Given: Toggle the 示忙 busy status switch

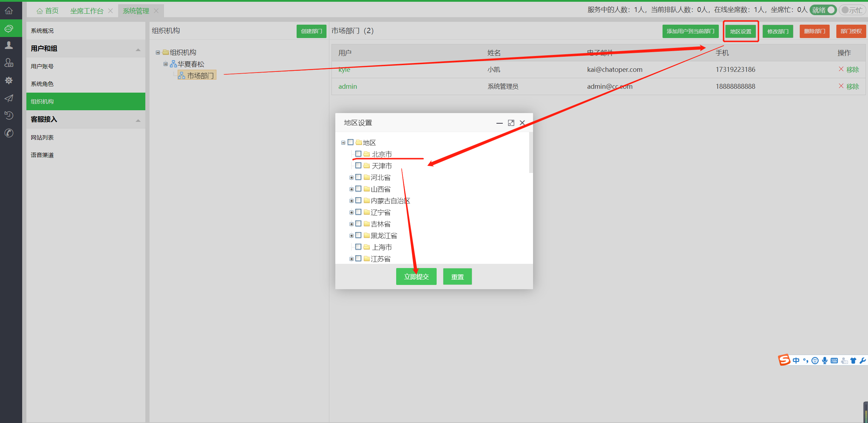Looking at the screenshot, I should (x=853, y=10).
